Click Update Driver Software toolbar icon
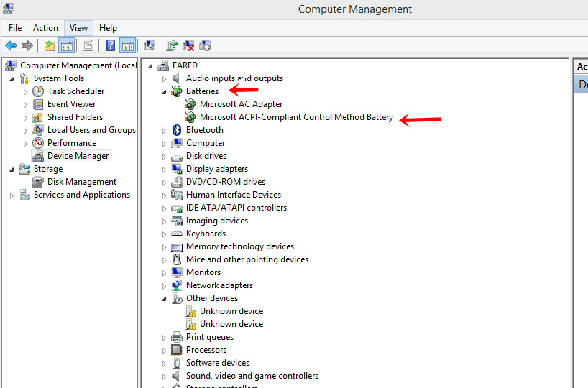The height and width of the screenshot is (388, 588). [172, 46]
